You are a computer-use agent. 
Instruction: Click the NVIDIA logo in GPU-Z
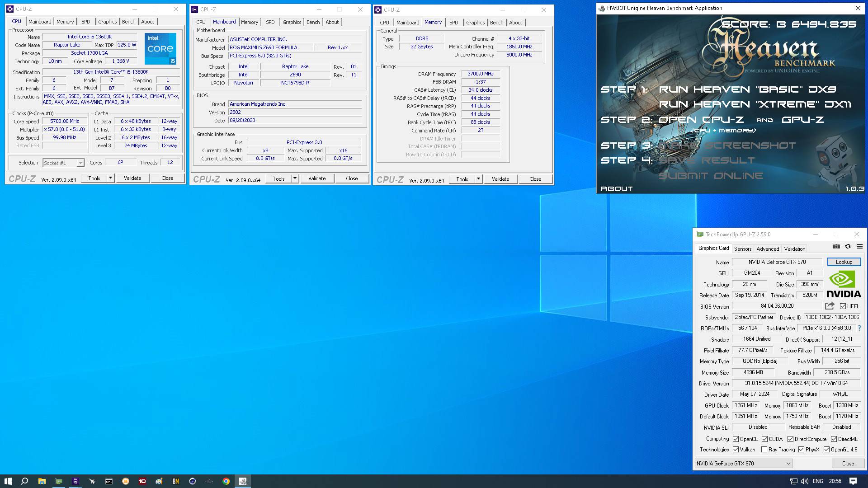[x=844, y=284]
